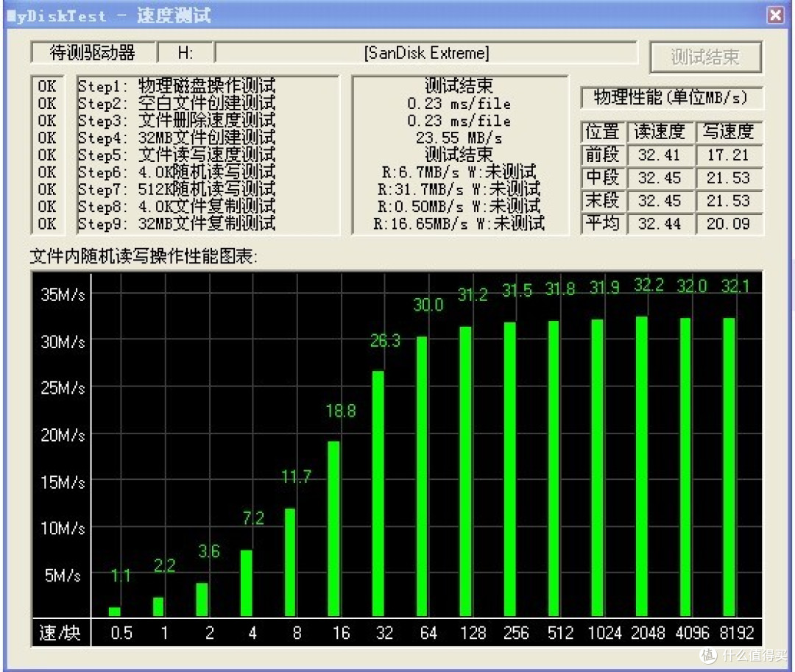This screenshot has width=795, height=672.
Task: Click the 32.2 bar for block 2048
Action: coord(641,466)
